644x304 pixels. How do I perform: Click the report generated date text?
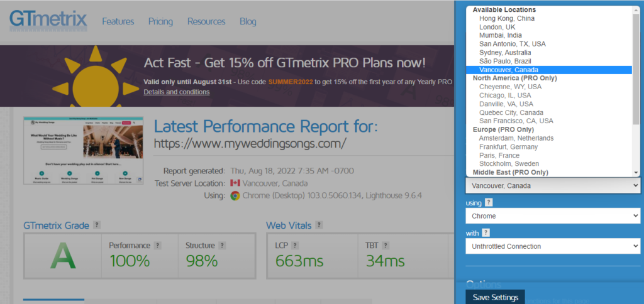pyautogui.click(x=292, y=171)
